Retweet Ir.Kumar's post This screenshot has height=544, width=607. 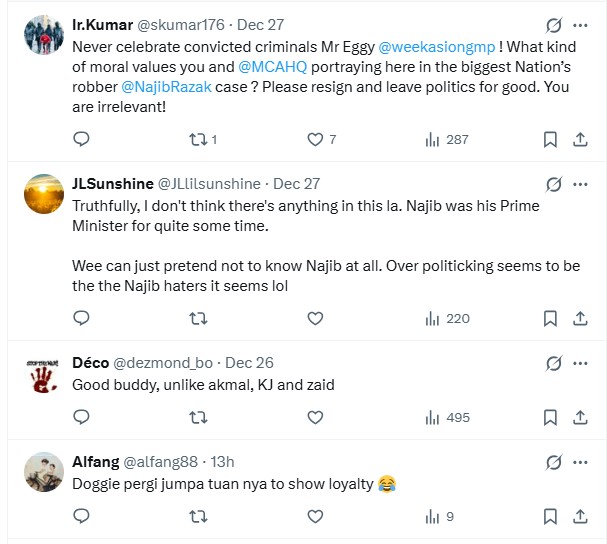(198, 140)
